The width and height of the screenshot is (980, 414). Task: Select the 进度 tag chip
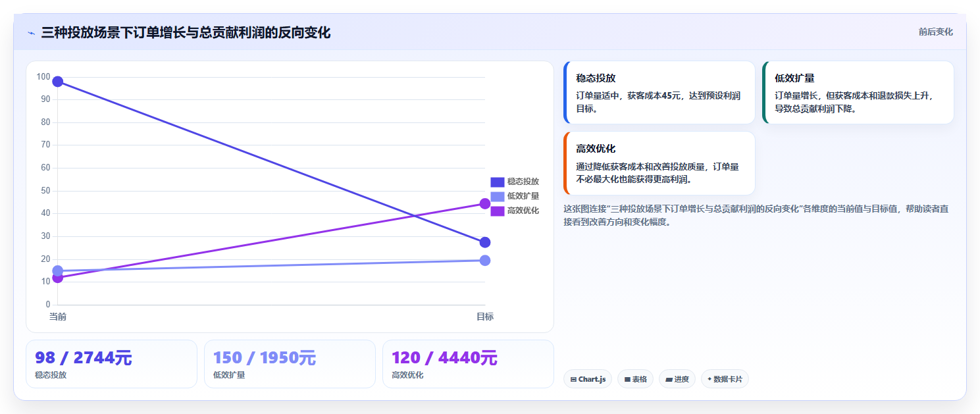pyautogui.click(x=677, y=379)
